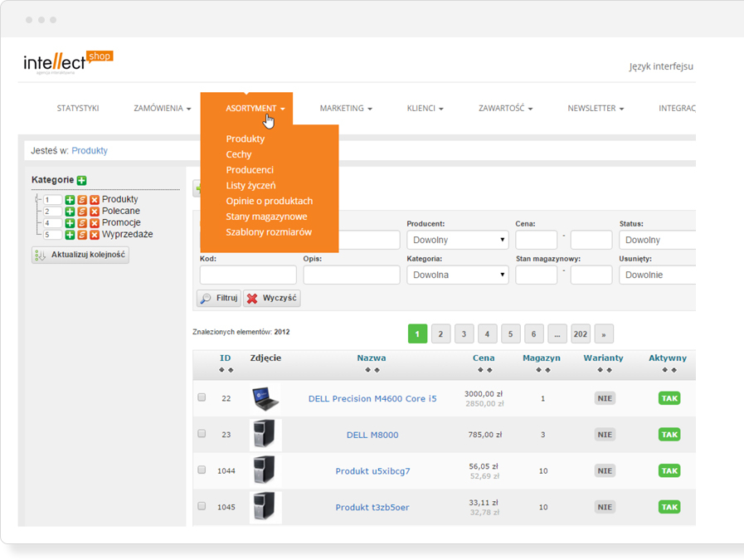The width and height of the screenshot is (744, 560).
Task: Choose Producenci in the Asortyment menu
Action: 250,170
